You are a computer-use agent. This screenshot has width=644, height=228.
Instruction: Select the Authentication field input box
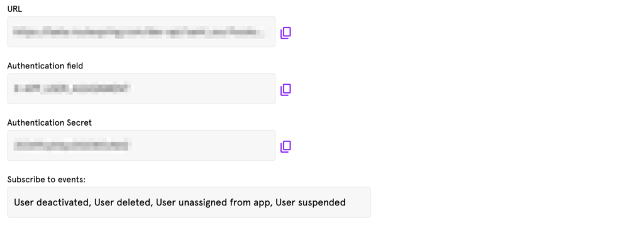click(142, 89)
